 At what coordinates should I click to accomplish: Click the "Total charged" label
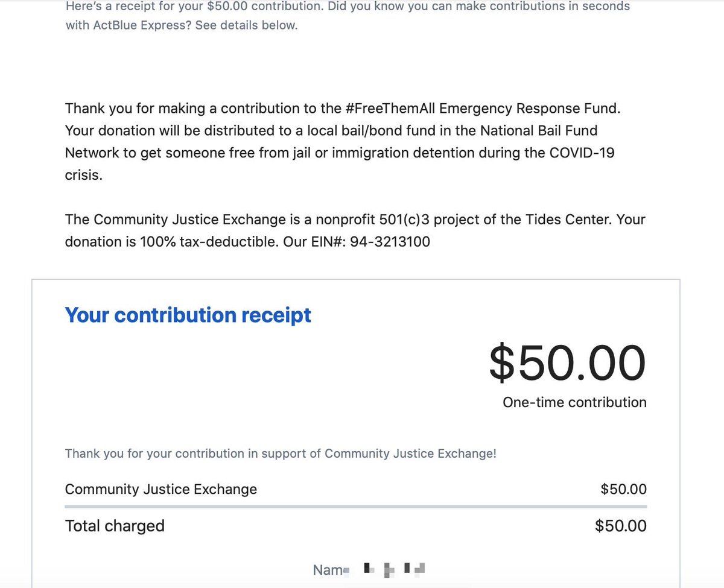pos(115,526)
